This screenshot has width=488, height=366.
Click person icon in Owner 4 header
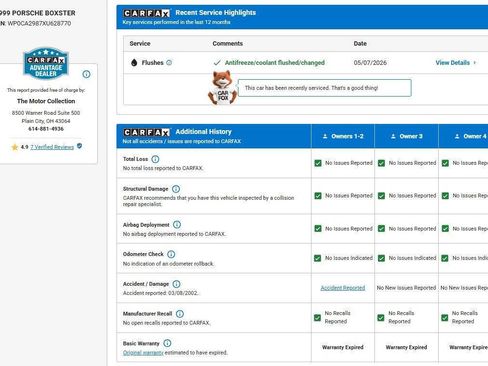[x=457, y=136]
